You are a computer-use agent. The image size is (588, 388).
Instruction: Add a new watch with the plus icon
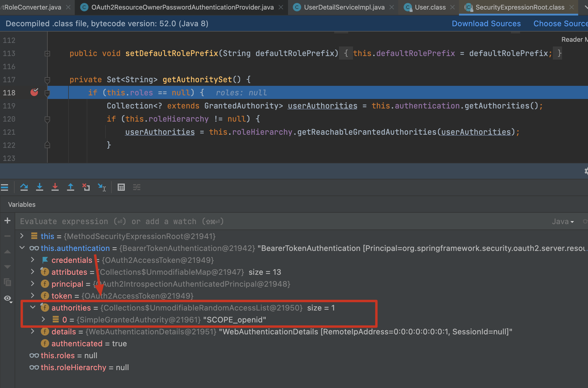(7, 221)
